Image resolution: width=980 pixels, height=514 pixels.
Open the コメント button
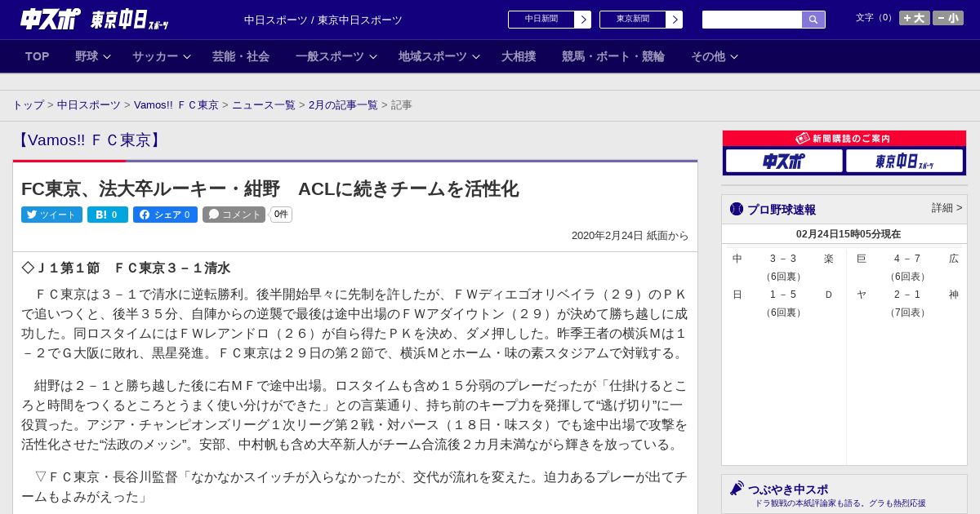coord(234,215)
